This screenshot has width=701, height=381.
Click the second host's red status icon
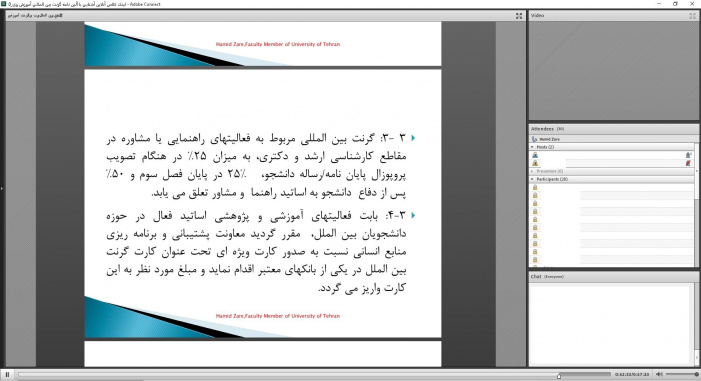688,163
